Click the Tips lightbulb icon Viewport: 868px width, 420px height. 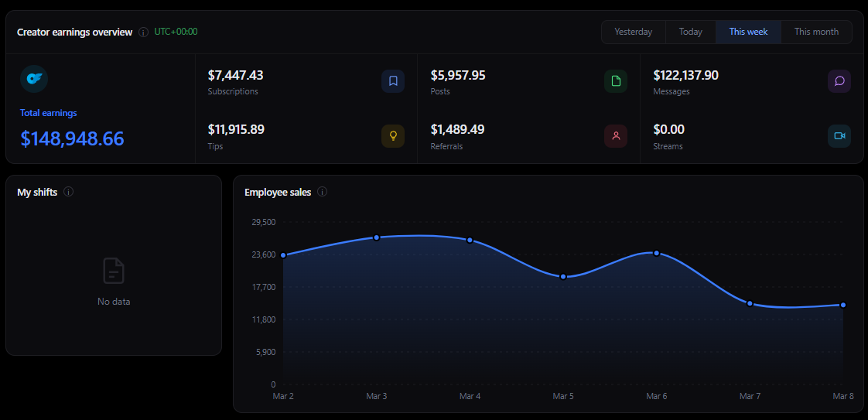393,136
